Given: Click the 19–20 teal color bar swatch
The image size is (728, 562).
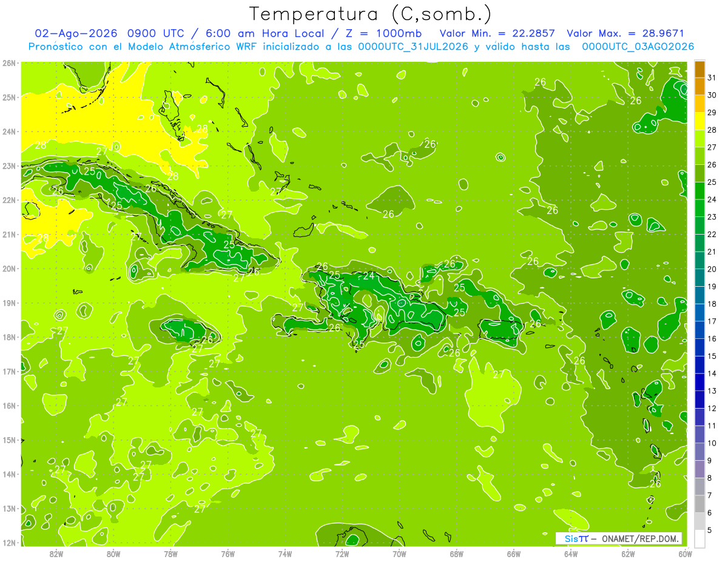Looking at the screenshot, I should 699,277.
